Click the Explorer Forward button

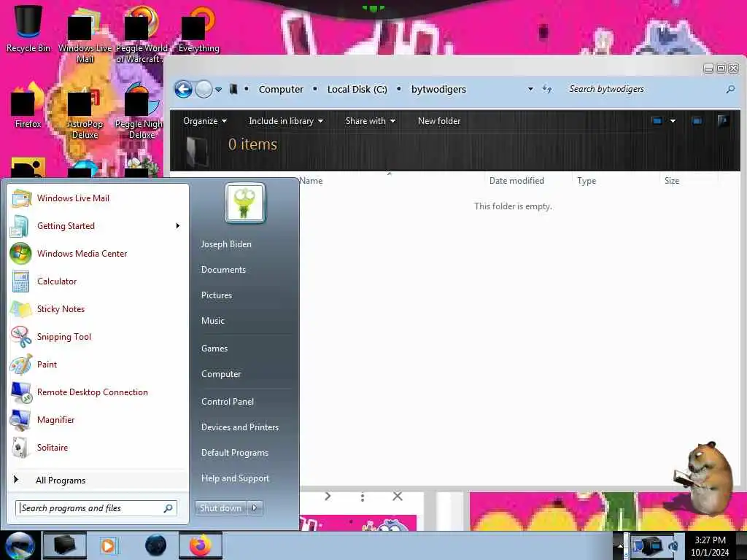(204, 89)
